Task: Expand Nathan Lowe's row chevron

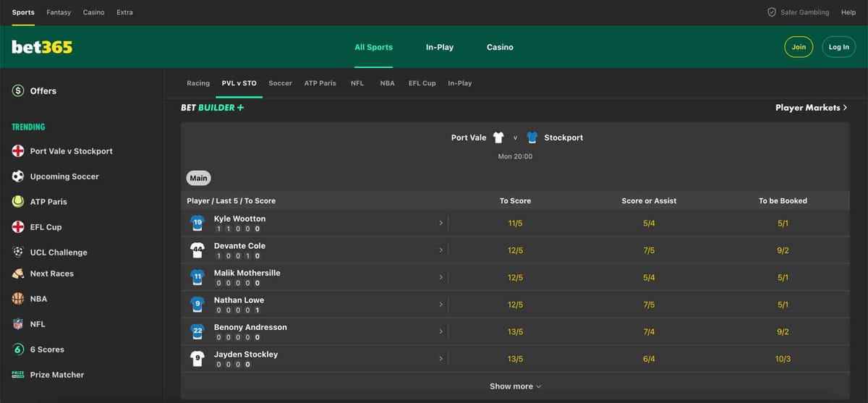Action: pos(441,305)
